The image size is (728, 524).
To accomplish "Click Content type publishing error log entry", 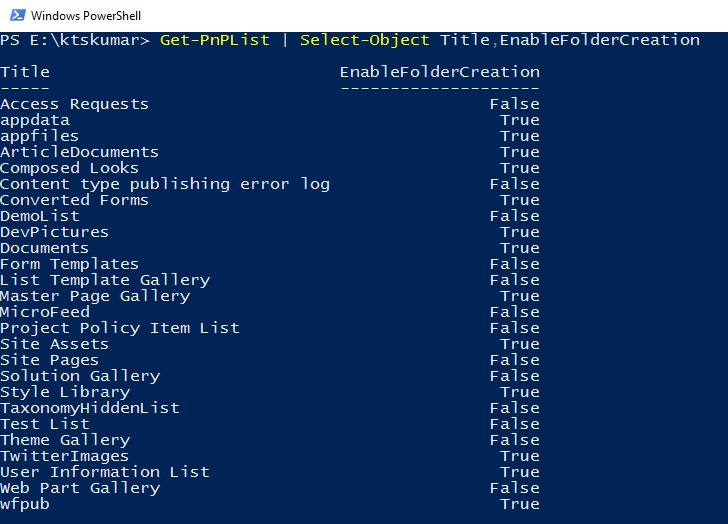I will pos(165,185).
